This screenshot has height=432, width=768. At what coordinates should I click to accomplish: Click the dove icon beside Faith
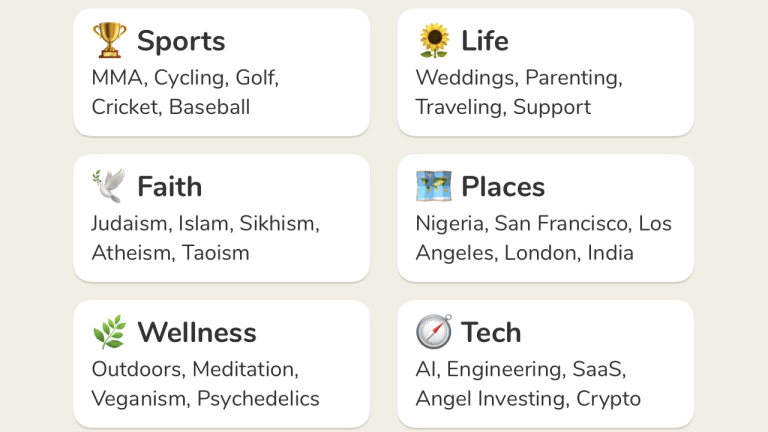point(109,186)
